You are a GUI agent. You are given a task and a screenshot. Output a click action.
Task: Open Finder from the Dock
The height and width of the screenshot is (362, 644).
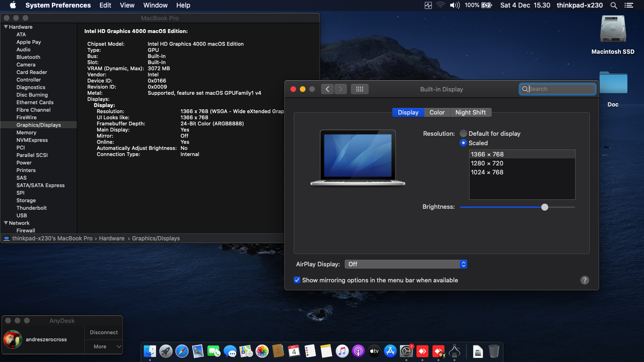pos(150,351)
